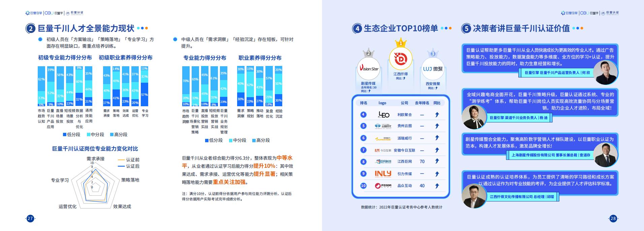Viewport: 644px width, 231px height.
Task: Click the blue 认证后 legend line
Action: pos(121,166)
